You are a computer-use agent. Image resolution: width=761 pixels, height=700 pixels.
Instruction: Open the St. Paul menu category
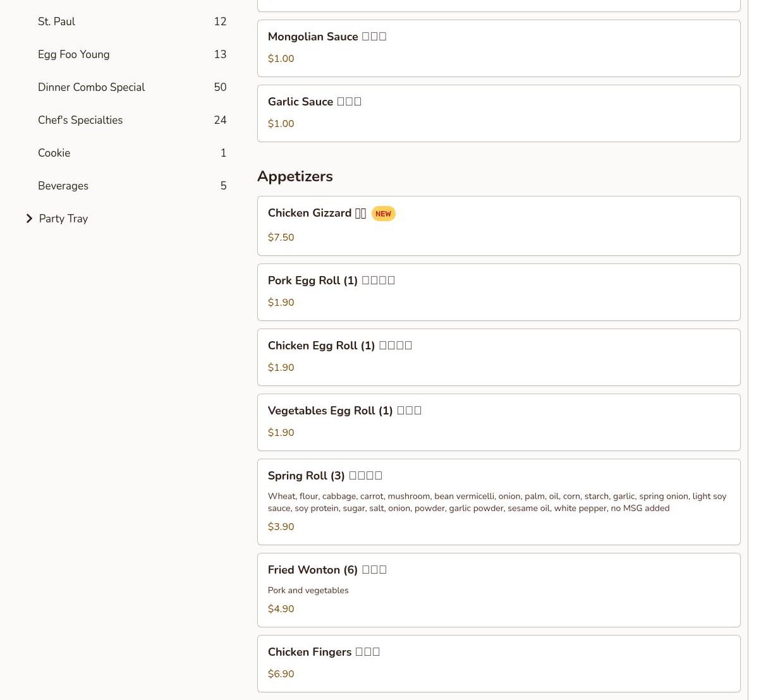(57, 21)
